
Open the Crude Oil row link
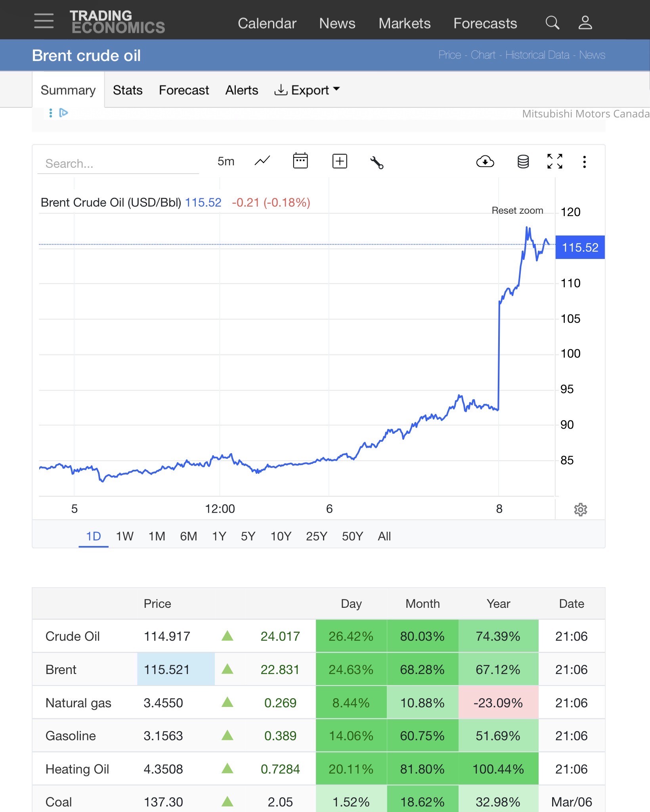[73, 636]
